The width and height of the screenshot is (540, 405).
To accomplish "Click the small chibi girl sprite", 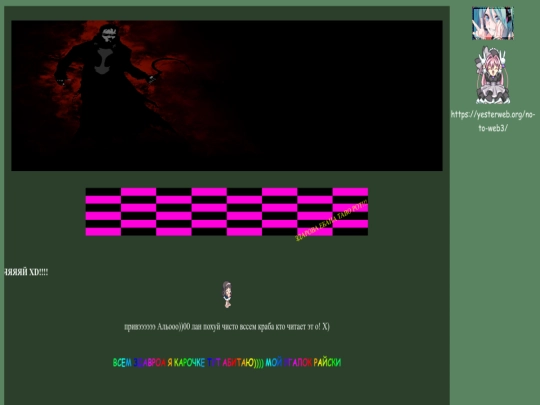I will click(227, 295).
